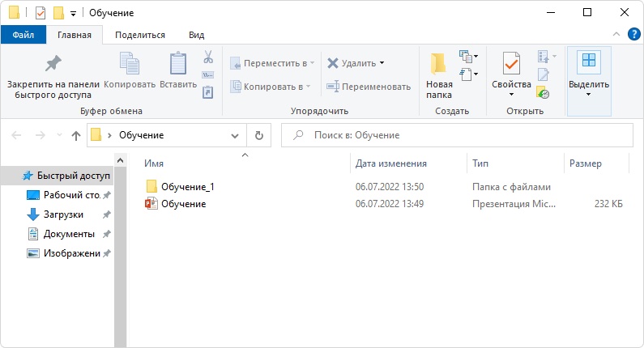Go up one folder level arrow
The height and width of the screenshot is (348, 644).
coord(75,135)
